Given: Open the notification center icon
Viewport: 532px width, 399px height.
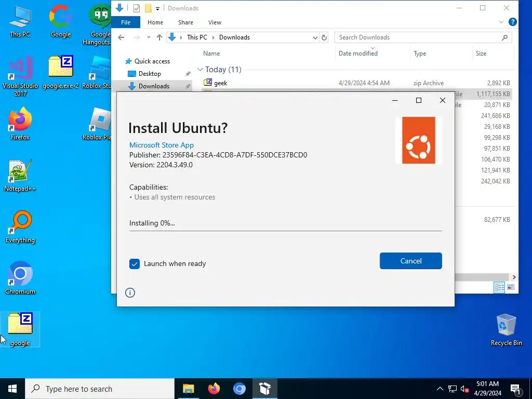Looking at the screenshot, I should (x=516, y=389).
